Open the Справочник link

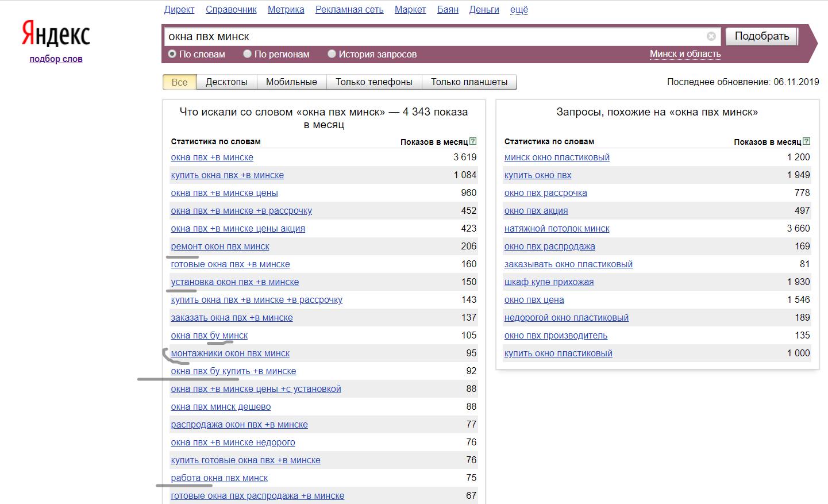tap(231, 9)
